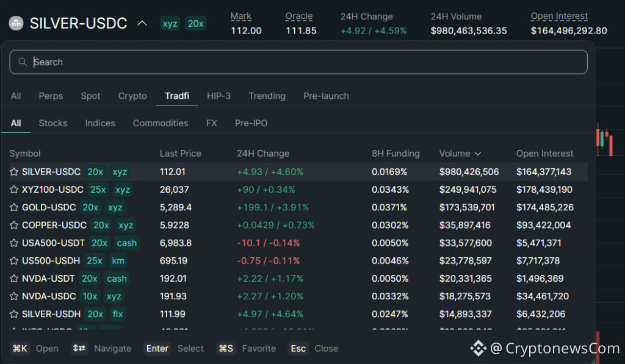
Task: Favorite NVDA-USDT using its star toggle
Action: click(13, 279)
